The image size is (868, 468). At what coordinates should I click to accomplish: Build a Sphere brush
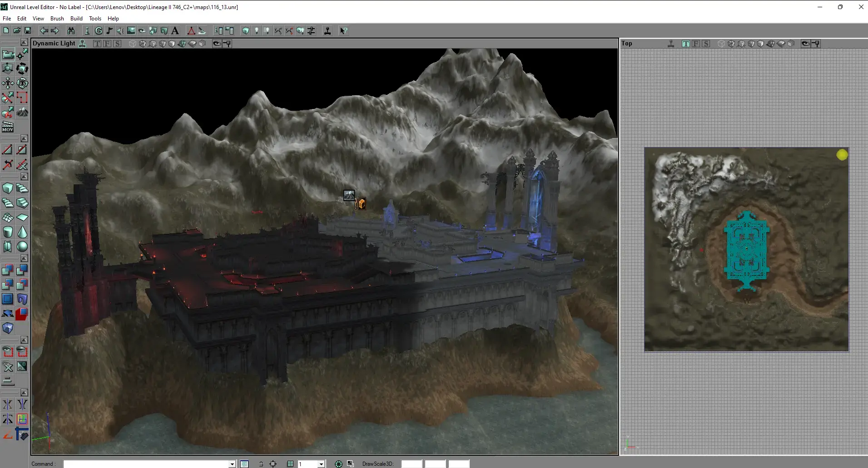pos(22,246)
